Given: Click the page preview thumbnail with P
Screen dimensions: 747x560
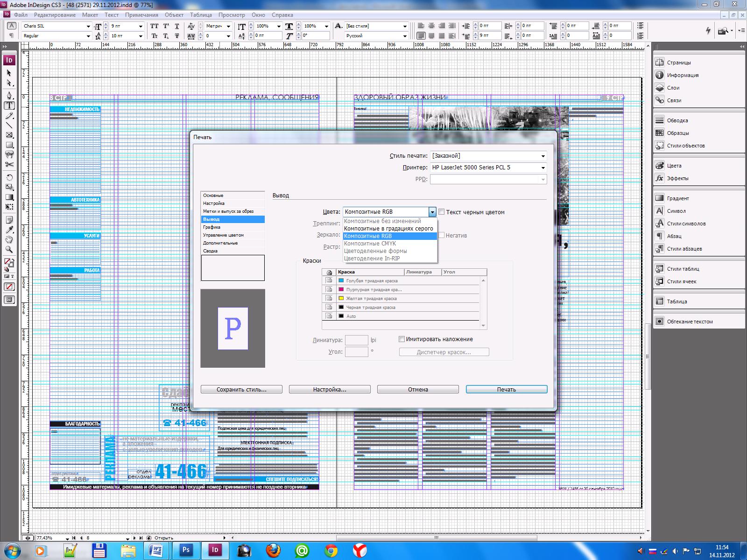Looking at the screenshot, I should [233, 328].
